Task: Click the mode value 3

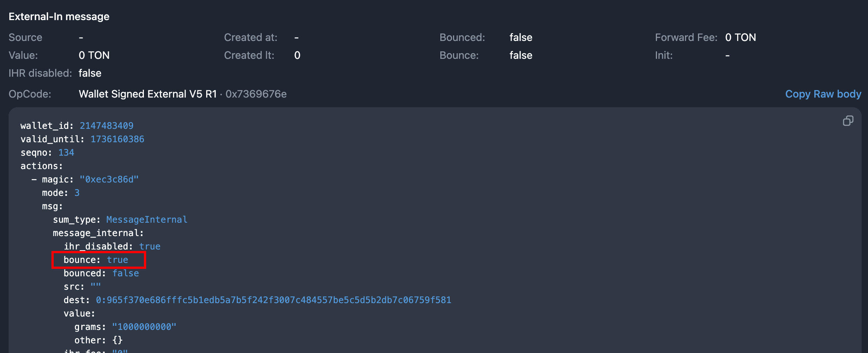Action: pyautogui.click(x=77, y=193)
